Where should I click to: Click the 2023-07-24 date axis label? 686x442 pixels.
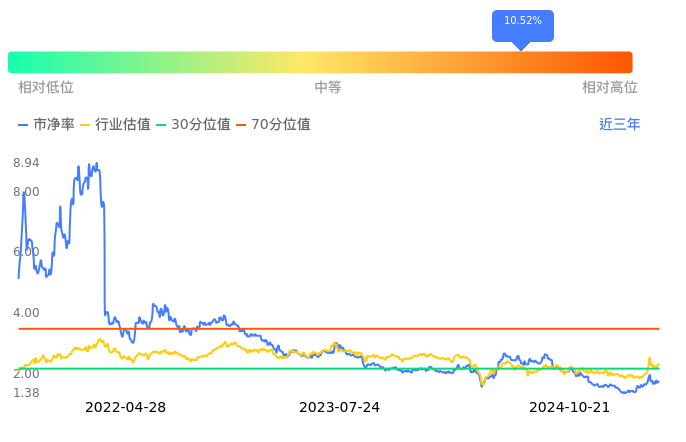(339, 407)
